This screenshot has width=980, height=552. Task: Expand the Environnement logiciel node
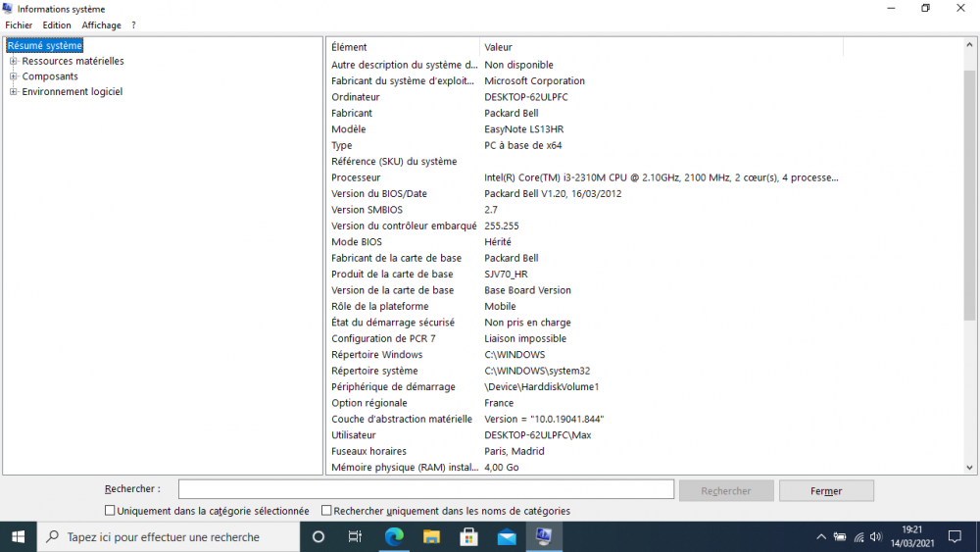tap(13, 91)
